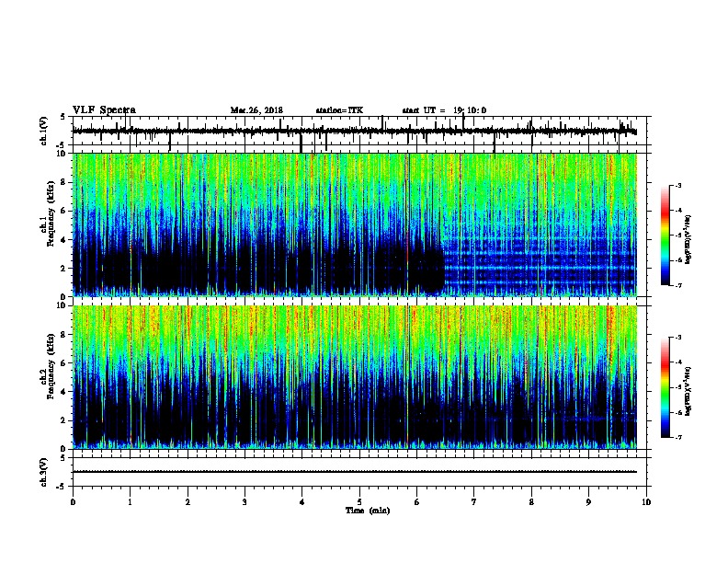Click the ch.1 "Frequency (kHz)" axis label

[x=51, y=214]
